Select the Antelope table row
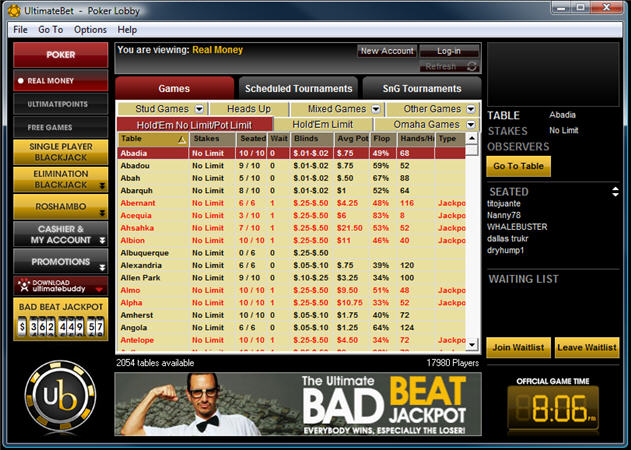The width and height of the screenshot is (631, 450). tap(291, 340)
